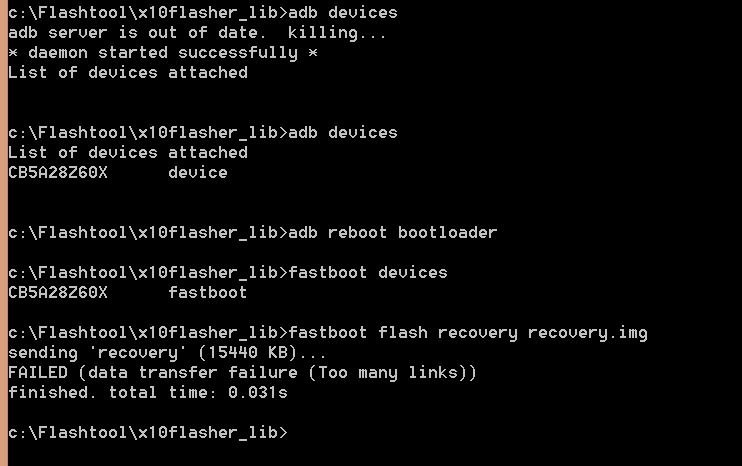
Task: Click serial CB5A28Z60X in the 'device' row
Action: pos(58,172)
